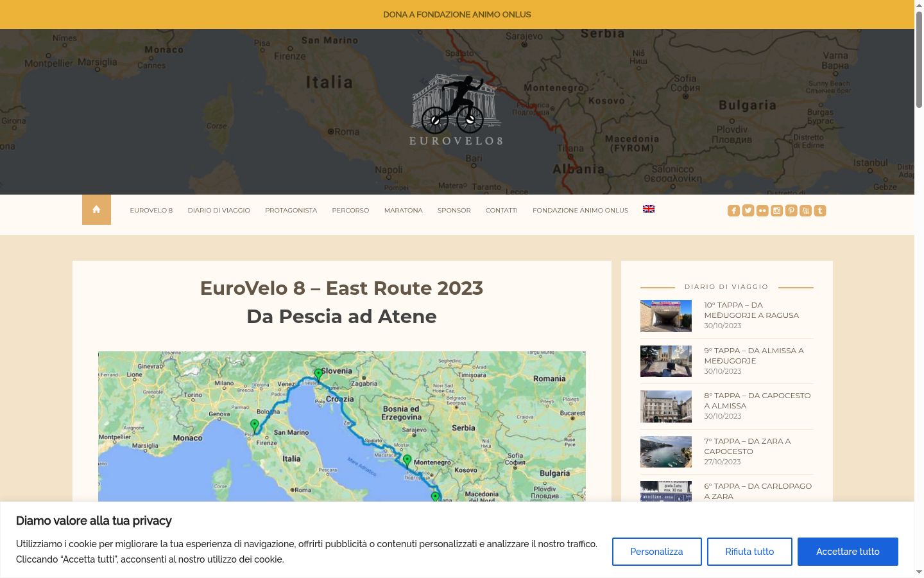Open the SPONSOR menu item
This screenshot has height=578, width=924.
(x=454, y=211)
